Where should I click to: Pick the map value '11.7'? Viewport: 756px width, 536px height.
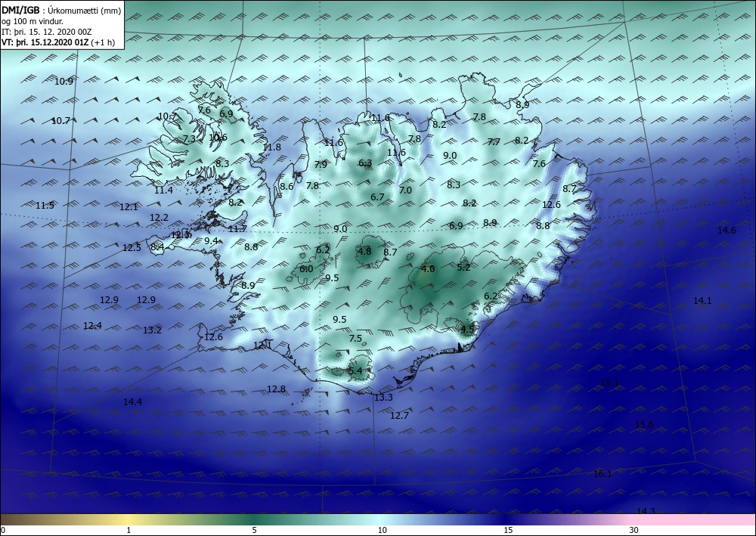(237, 229)
